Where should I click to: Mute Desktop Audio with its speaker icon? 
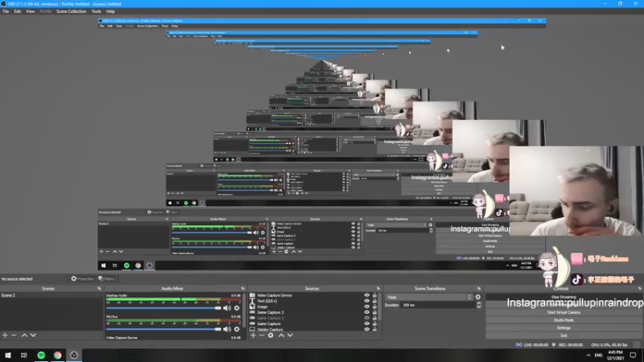tap(227, 308)
